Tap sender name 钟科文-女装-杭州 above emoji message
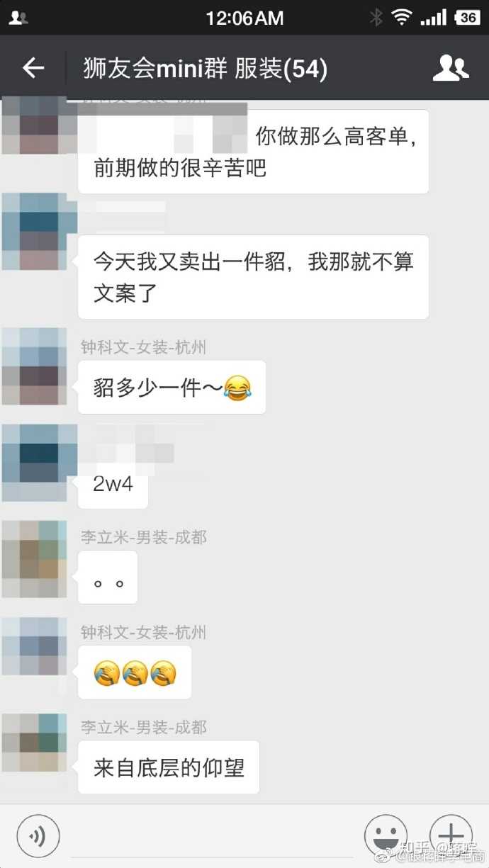 point(144,632)
